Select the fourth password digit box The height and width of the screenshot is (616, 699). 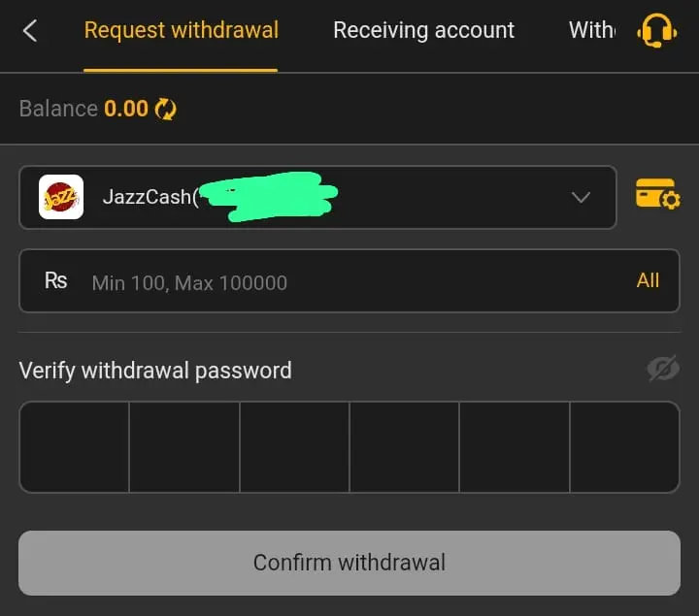[404, 447]
